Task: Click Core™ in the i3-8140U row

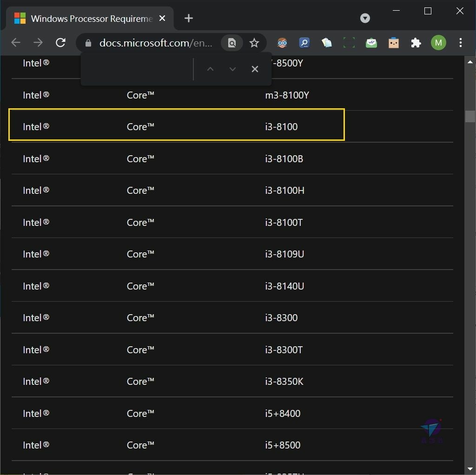Action: pos(140,286)
